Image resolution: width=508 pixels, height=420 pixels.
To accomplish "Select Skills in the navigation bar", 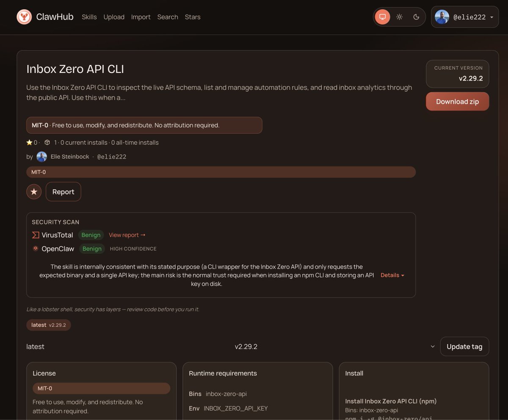I will pyautogui.click(x=89, y=17).
